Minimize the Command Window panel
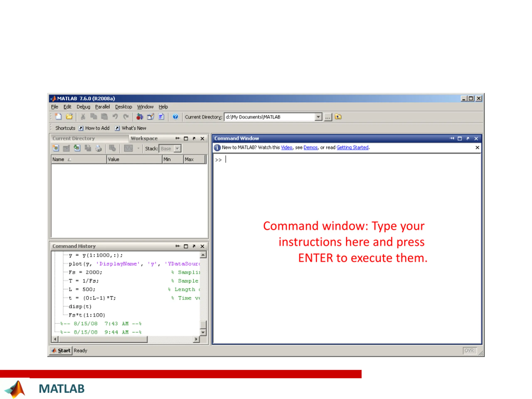The width and height of the screenshot is (532, 399). pos(452,139)
